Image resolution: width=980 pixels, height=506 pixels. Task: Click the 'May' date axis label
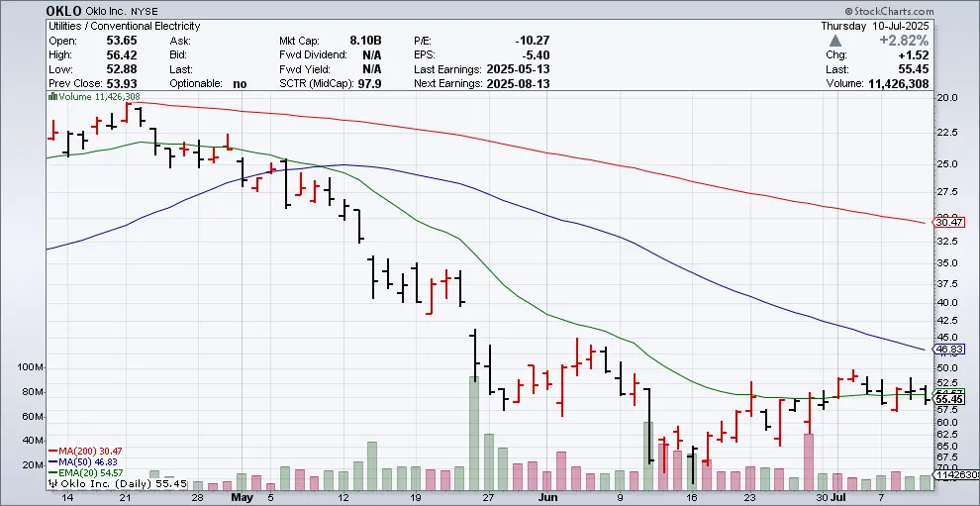pos(242,498)
